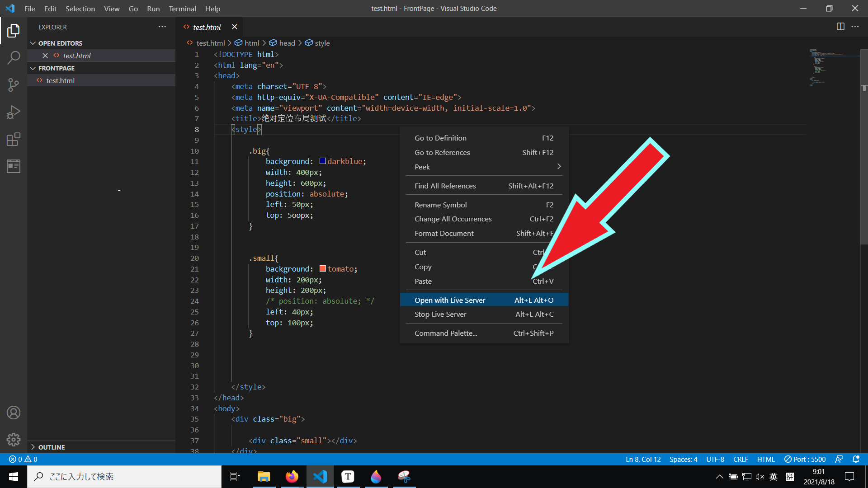Image resolution: width=868 pixels, height=488 pixels.
Task: Open the Help menu
Action: [x=212, y=9]
